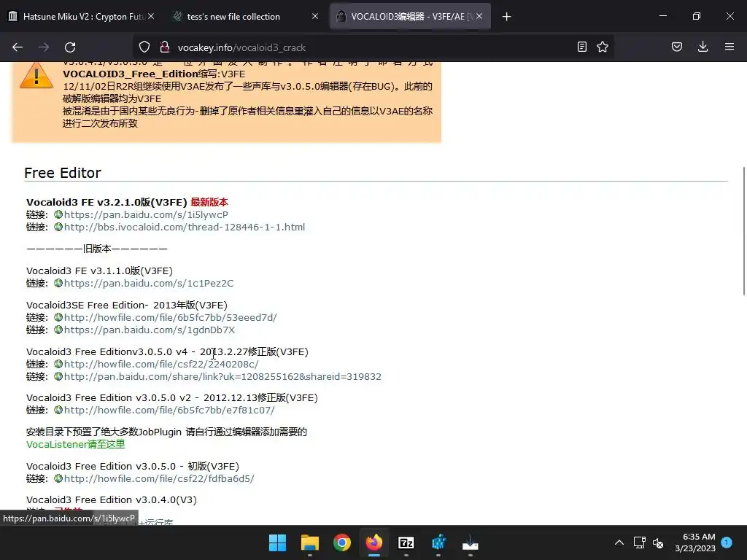The width and height of the screenshot is (747, 560).
Task: Reload the page with the refresh icon
Action: coord(70,47)
